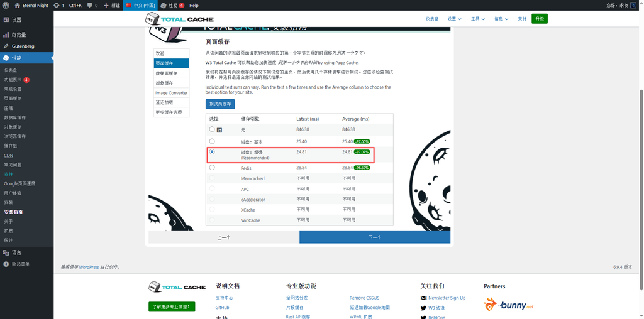Select the 延迟加载 step in the guide
Screen dimensions: 644x319
tap(171, 102)
